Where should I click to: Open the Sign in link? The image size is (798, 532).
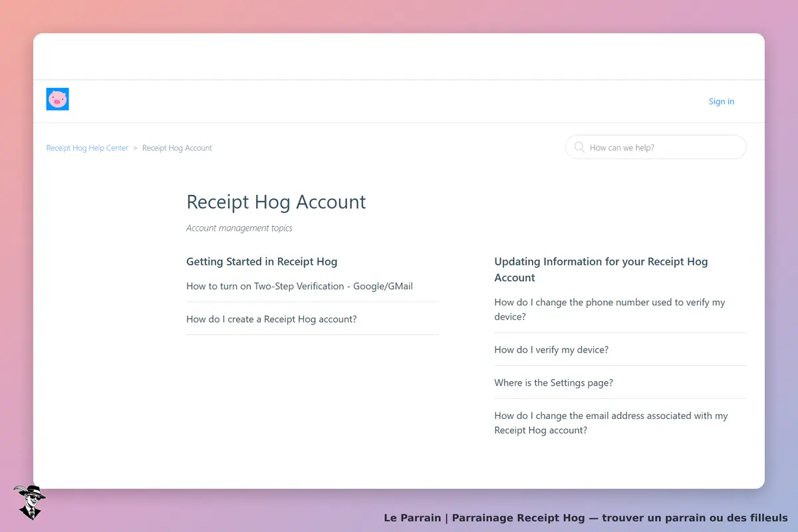(722, 102)
